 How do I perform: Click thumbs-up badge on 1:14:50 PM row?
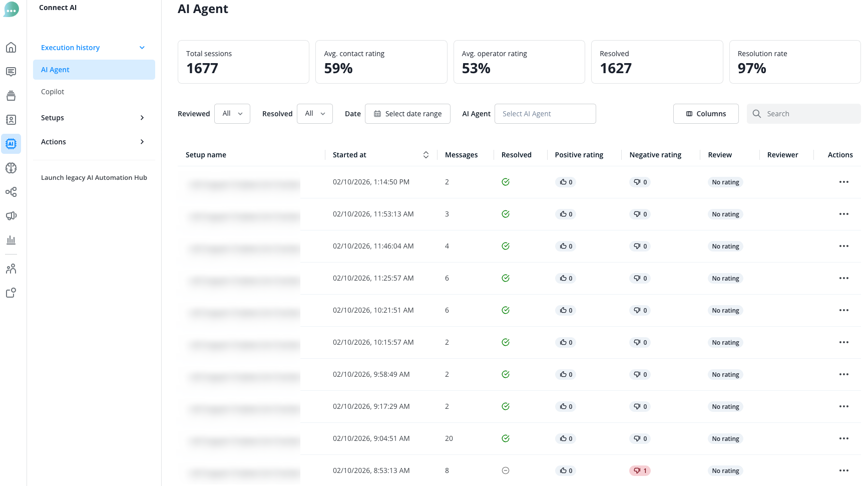566,182
